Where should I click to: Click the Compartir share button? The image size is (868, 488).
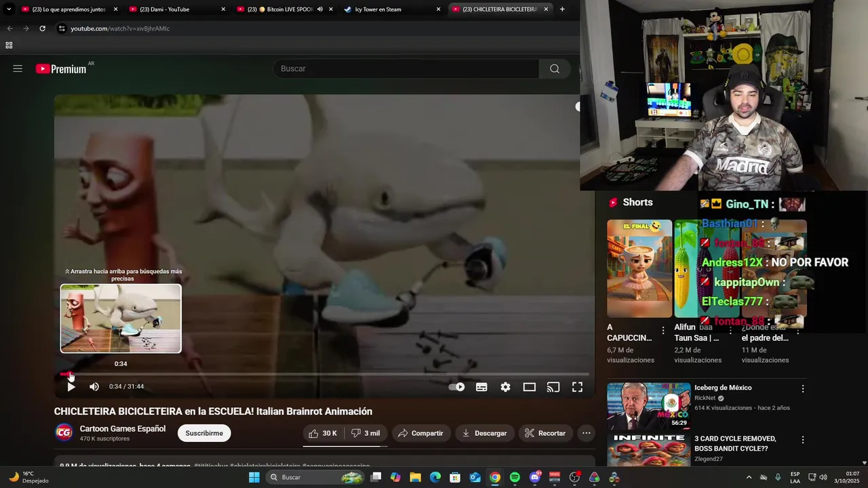(420, 433)
